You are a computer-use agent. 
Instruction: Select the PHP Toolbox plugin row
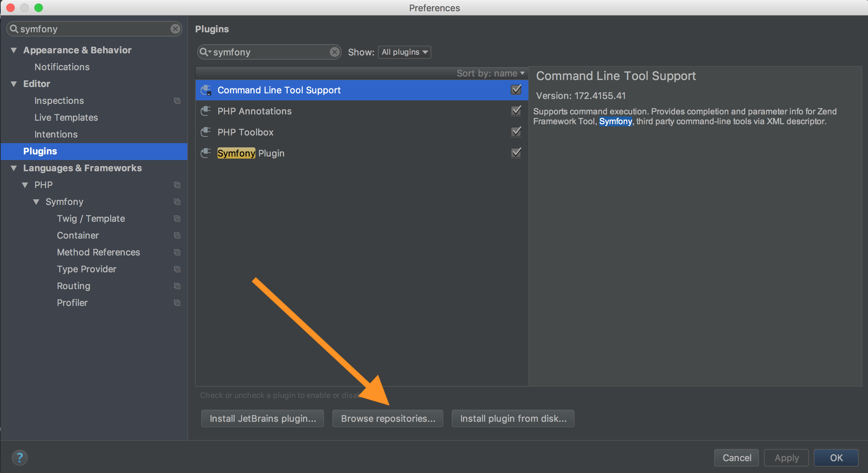point(351,132)
